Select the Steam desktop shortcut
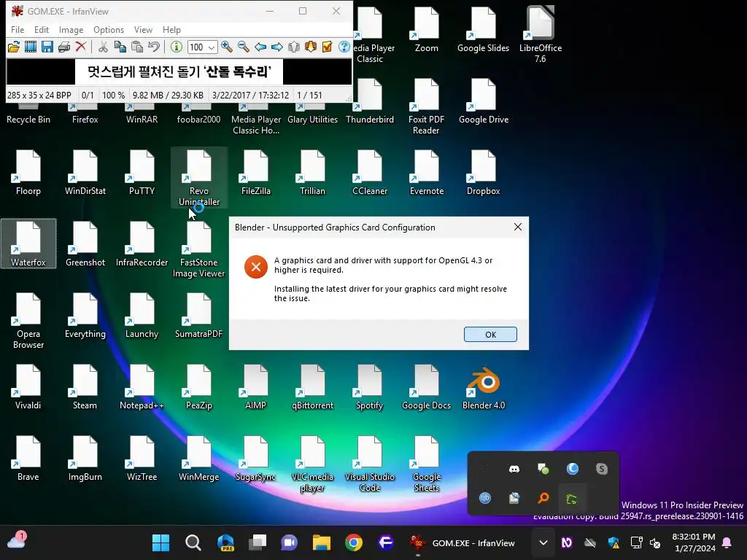Screen dimensions: 747x560 point(85,388)
